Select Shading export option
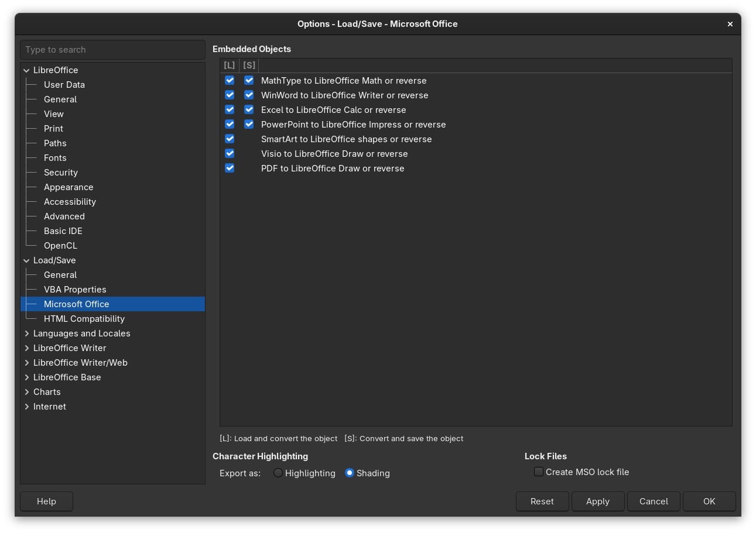 tap(350, 473)
